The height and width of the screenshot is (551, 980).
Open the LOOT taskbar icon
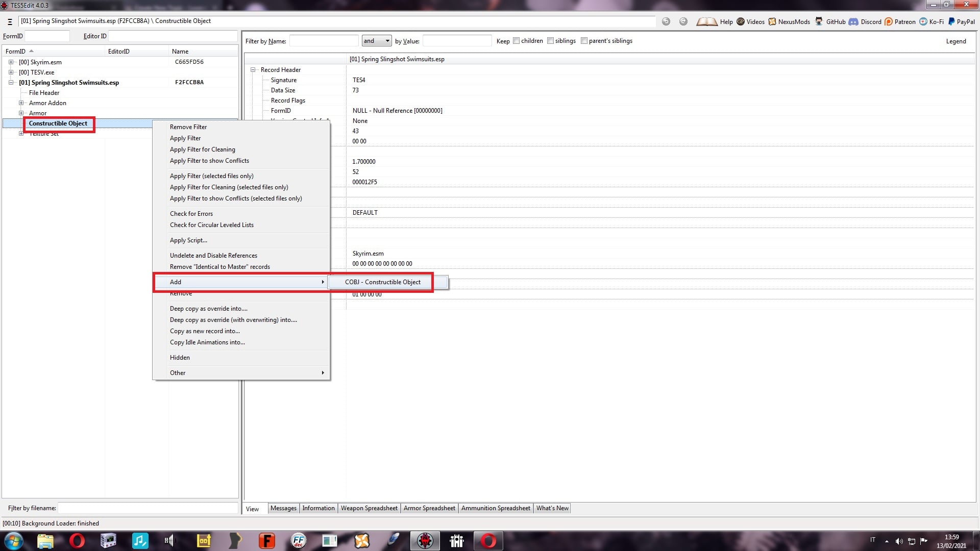pos(204,541)
